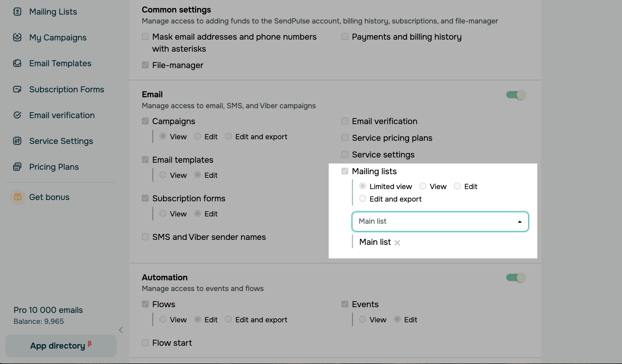Go to Service Settings menu item
The image size is (622, 364).
[x=61, y=141]
